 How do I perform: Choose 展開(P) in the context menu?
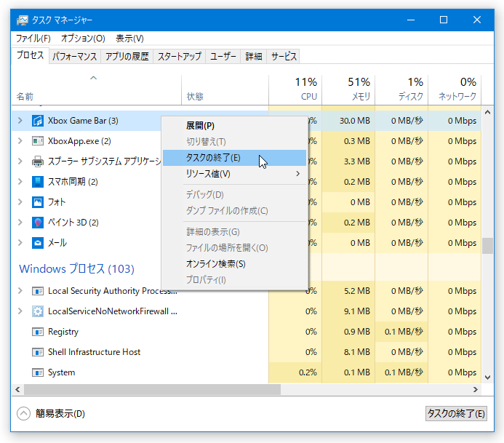pos(235,125)
